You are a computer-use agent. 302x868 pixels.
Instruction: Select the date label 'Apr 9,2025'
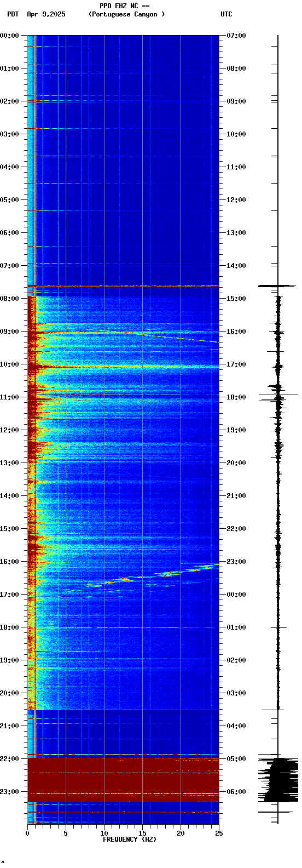click(46, 14)
